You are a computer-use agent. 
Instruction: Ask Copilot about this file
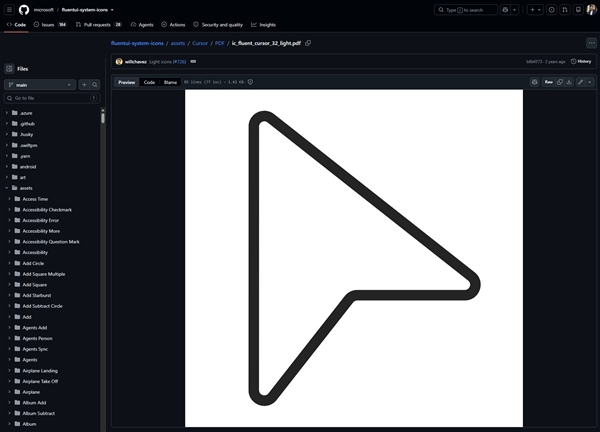point(535,82)
